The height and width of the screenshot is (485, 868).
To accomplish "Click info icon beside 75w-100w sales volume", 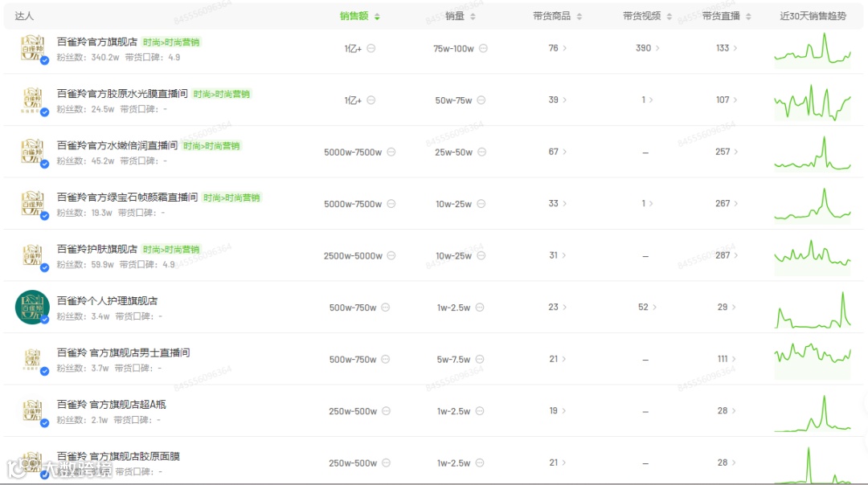I will 483,48.
